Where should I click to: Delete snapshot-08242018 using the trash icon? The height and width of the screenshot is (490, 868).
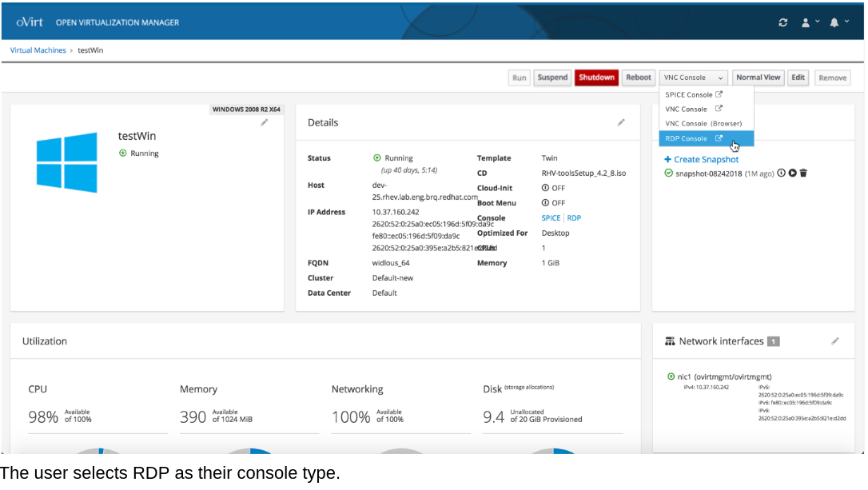(803, 173)
